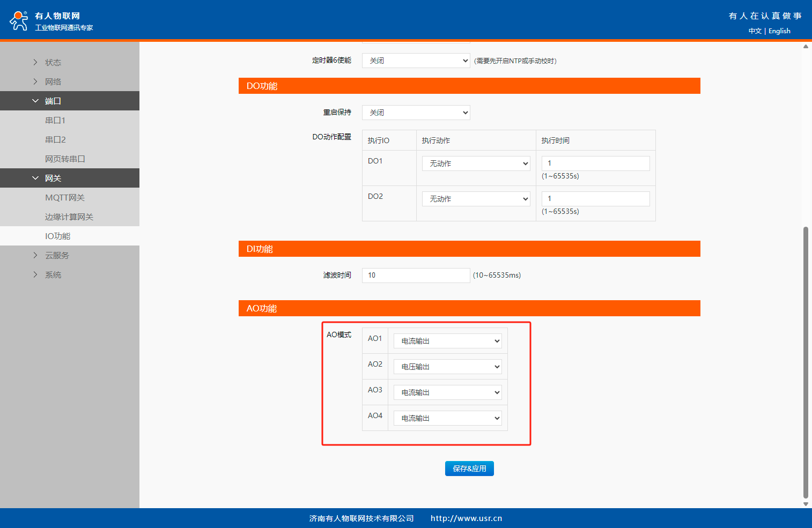Viewport: 812px width, 528px height.
Task: Open the 串口1 settings page
Action: pyautogui.click(x=55, y=120)
